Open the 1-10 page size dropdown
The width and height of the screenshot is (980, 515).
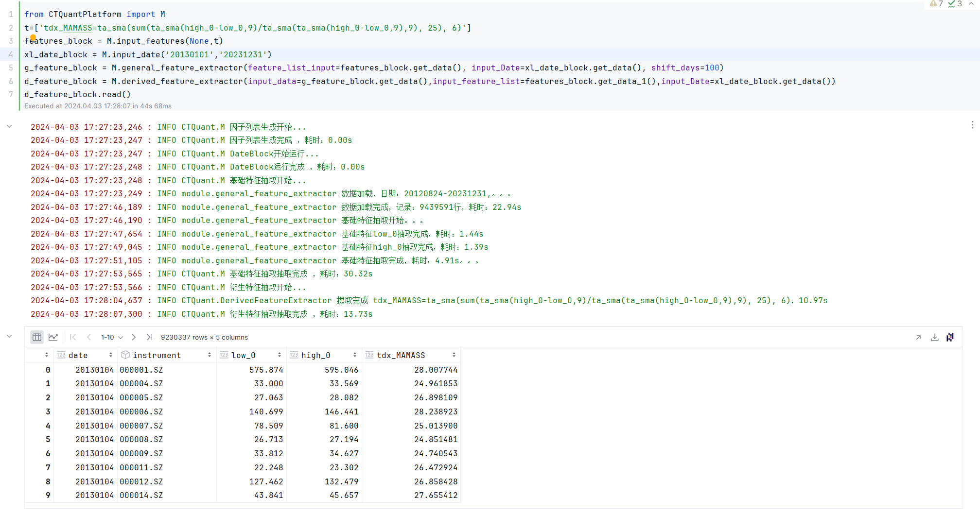coord(112,337)
